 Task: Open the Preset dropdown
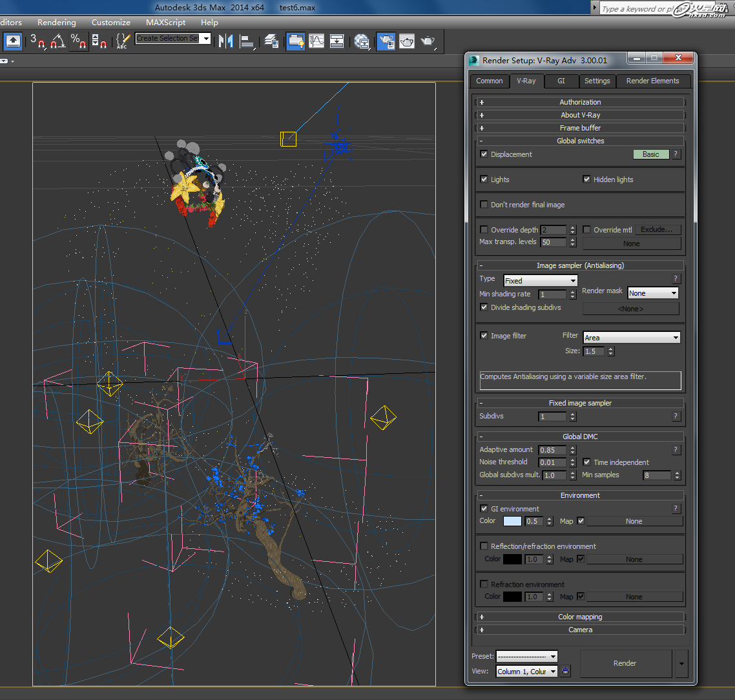[x=527, y=656]
